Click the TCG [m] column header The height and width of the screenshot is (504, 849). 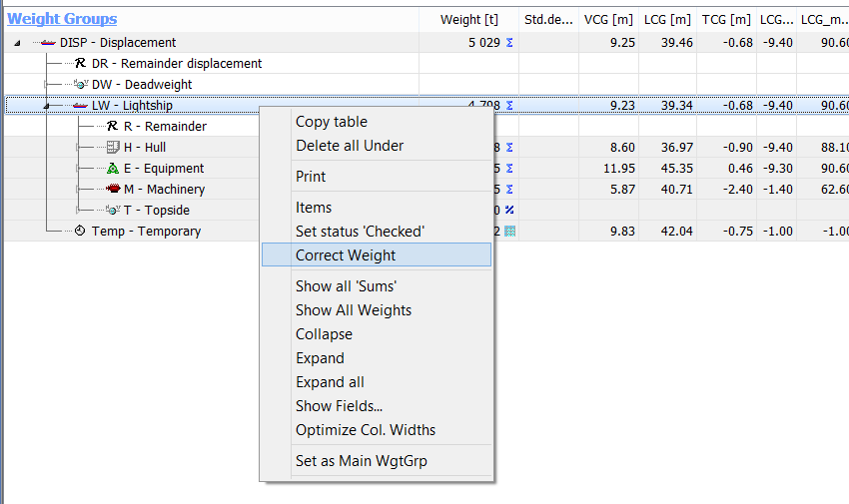pos(726,20)
